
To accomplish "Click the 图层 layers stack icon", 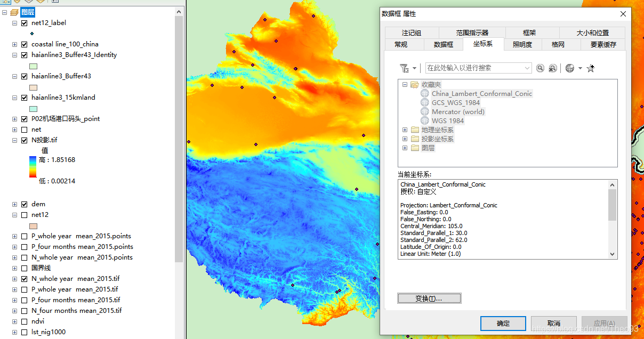I will [14, 12].
